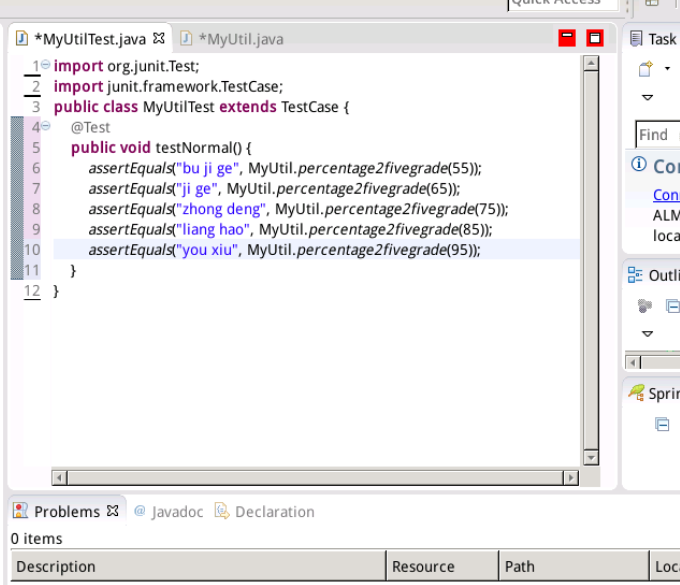Sort problems by the Description column
680x585 pixels.
click(198, 566)
